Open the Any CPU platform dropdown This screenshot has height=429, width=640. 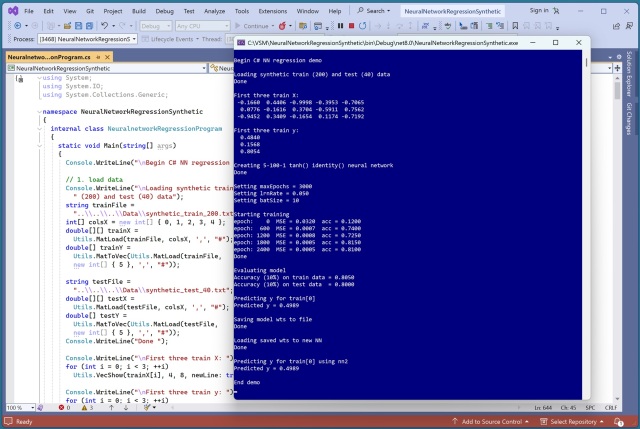tap(202, 26)
